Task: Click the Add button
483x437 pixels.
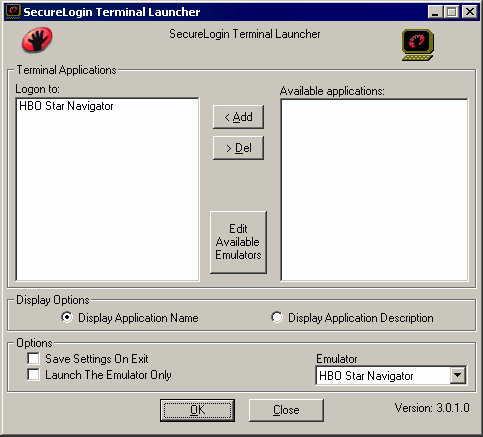Action: point(238,117)
